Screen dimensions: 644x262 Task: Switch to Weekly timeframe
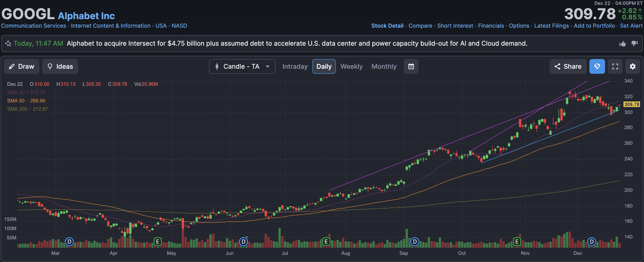351,66
